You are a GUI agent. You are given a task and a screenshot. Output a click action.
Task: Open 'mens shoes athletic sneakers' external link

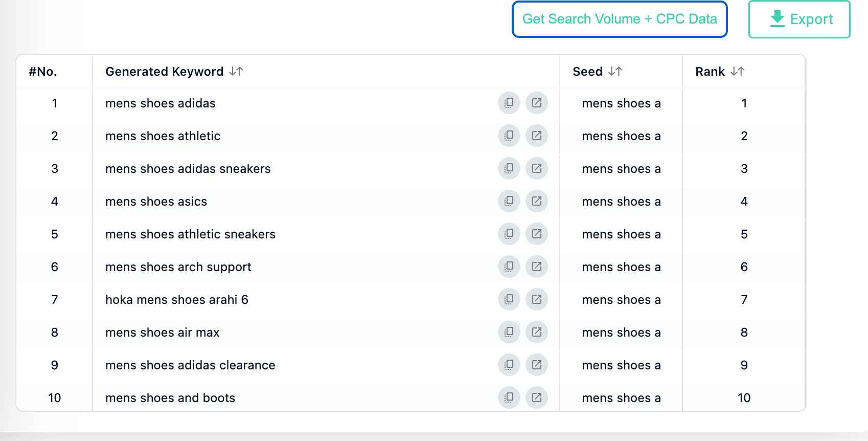(536, 234)
